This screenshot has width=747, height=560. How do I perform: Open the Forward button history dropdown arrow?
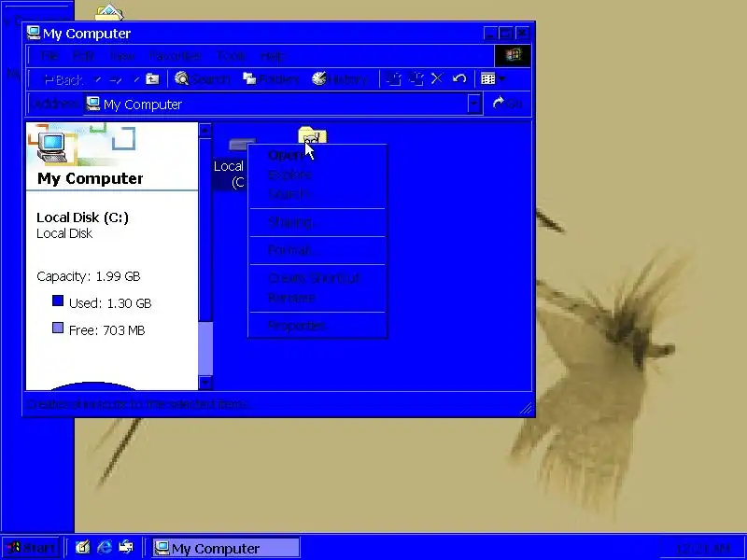click(x=136, y=79)
